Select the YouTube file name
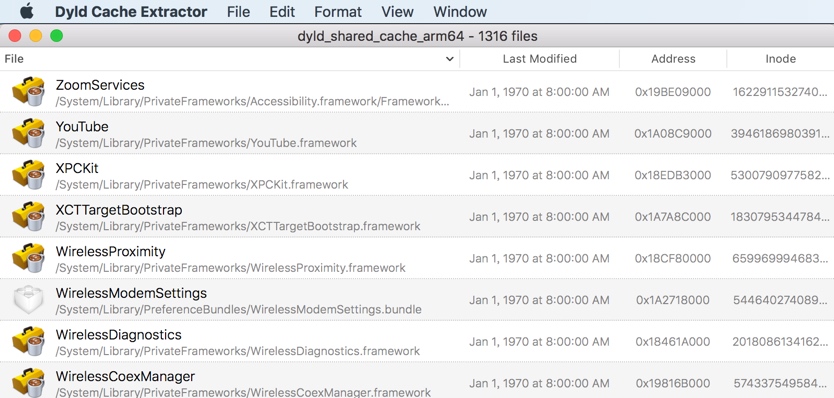 point(82,127)
